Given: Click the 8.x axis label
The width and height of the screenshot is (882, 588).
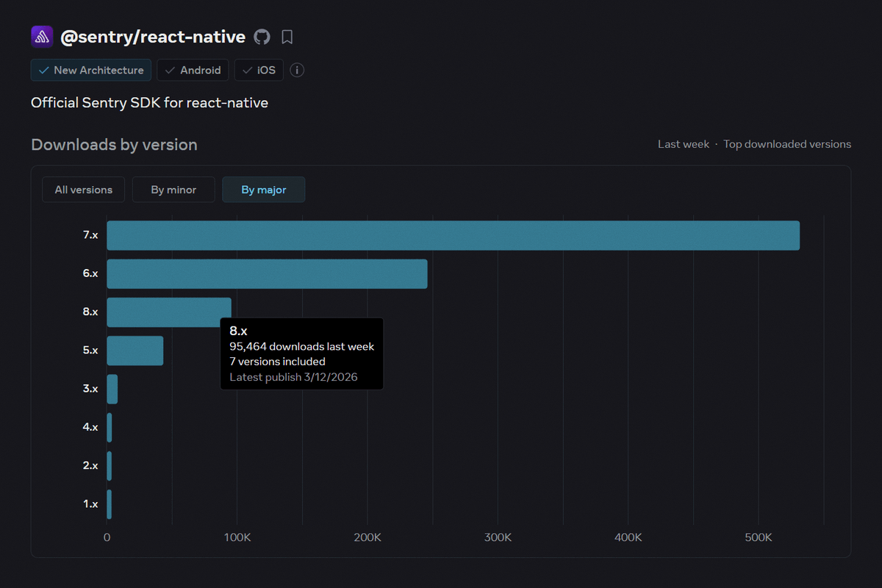Looking at the screenshot, I should pyautogui.click(x=90, y=312).
